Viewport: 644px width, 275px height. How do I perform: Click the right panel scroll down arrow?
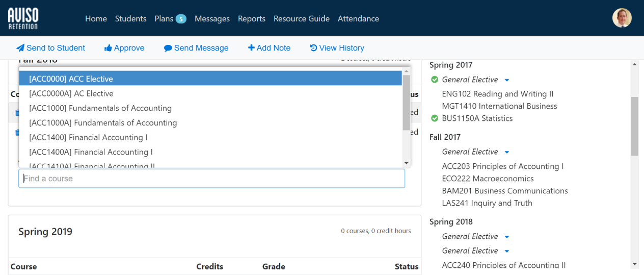point(634,264)
